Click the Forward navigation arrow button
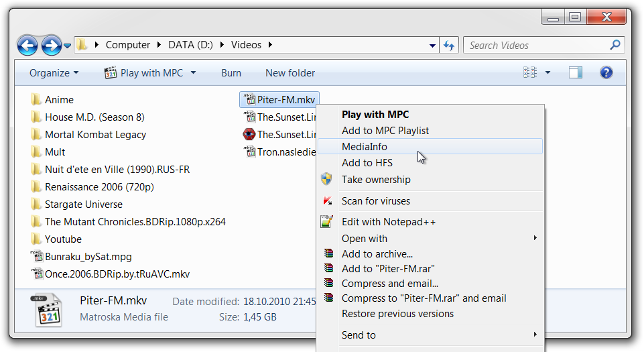644x352 pixels. pyautogui.click(x=51, y=46)
